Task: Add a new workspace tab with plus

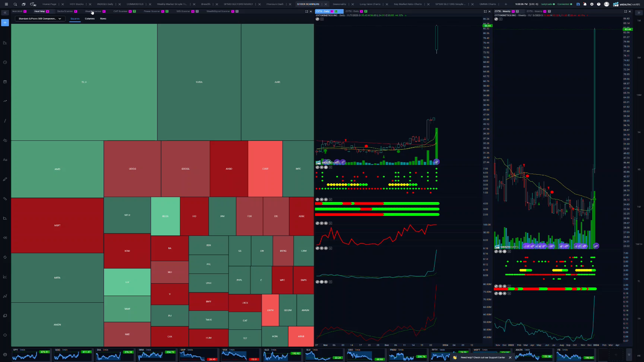Action: coord(506,4)
